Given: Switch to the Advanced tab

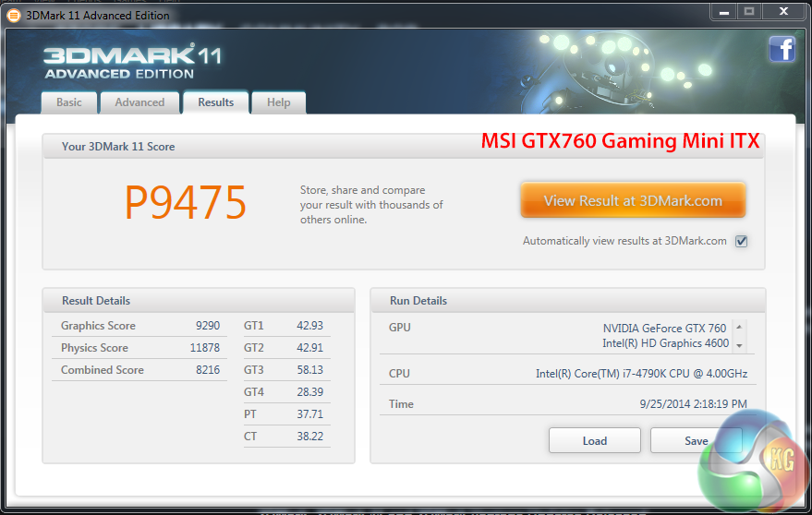Looking at the screenshot, I should point(139,102).
